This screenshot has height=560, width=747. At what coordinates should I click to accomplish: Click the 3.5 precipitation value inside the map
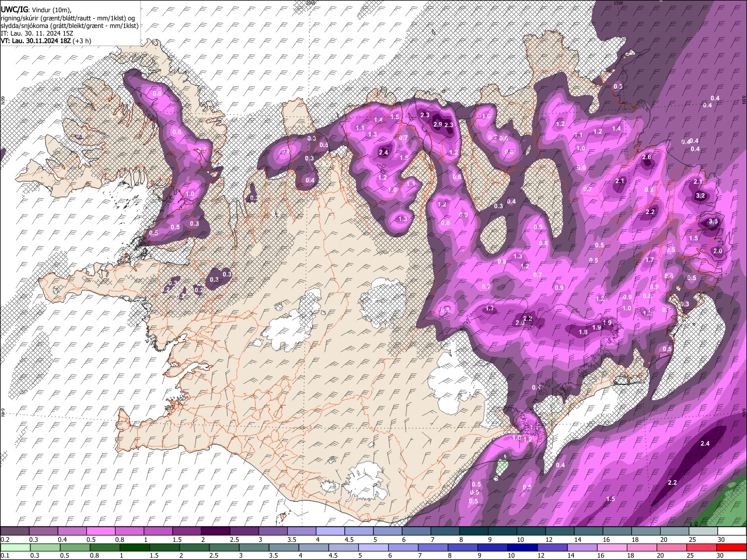tap(713, 222)
